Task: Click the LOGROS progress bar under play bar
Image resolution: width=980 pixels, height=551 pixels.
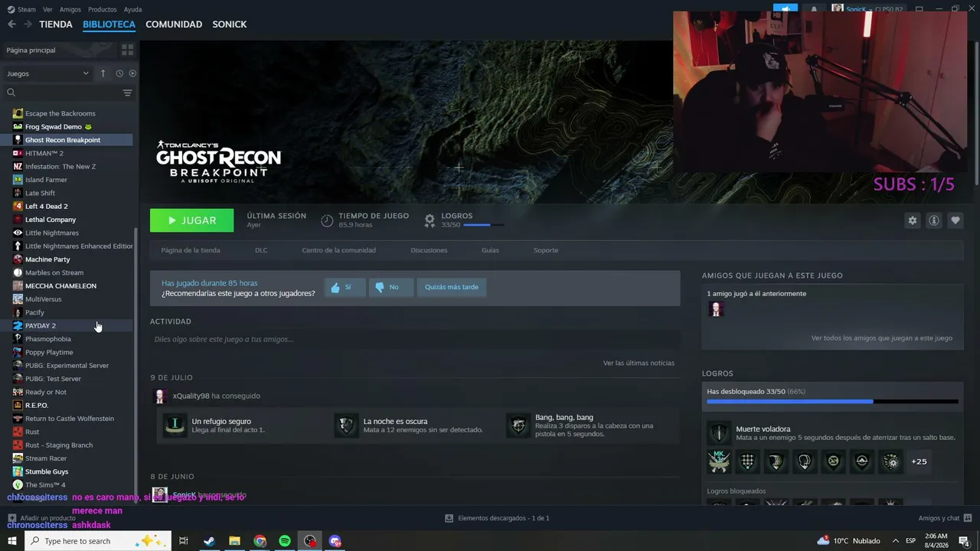Action: click(x=483, y=225)
